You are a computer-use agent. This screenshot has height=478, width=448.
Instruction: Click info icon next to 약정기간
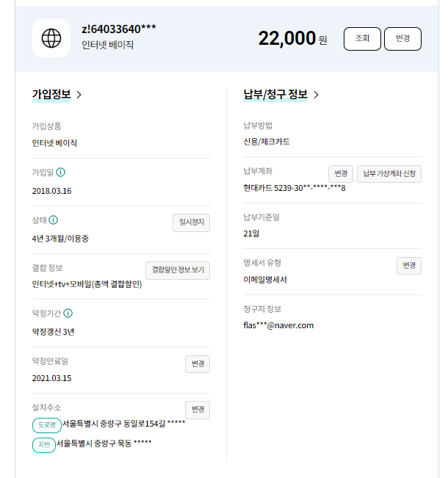(68, 313)
